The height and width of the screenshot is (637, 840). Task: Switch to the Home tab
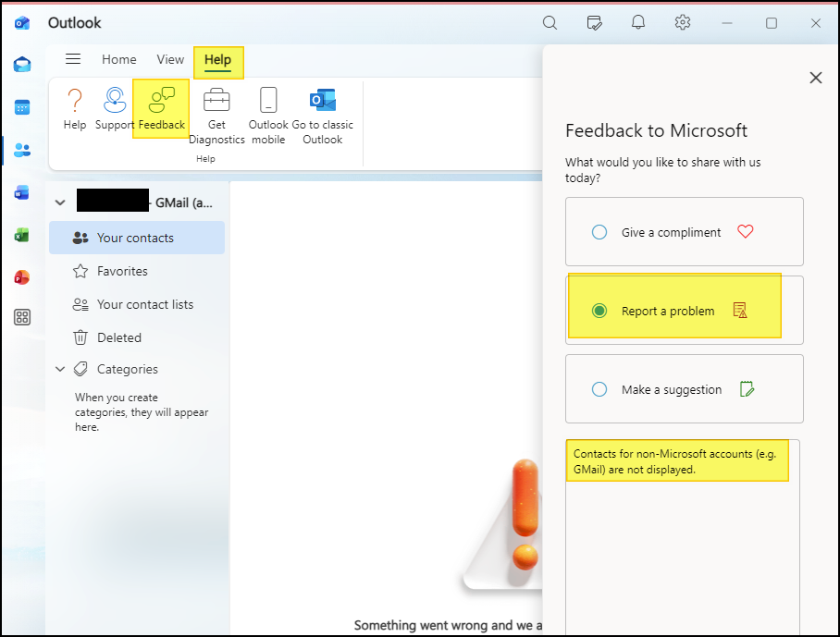pos(119,59)
